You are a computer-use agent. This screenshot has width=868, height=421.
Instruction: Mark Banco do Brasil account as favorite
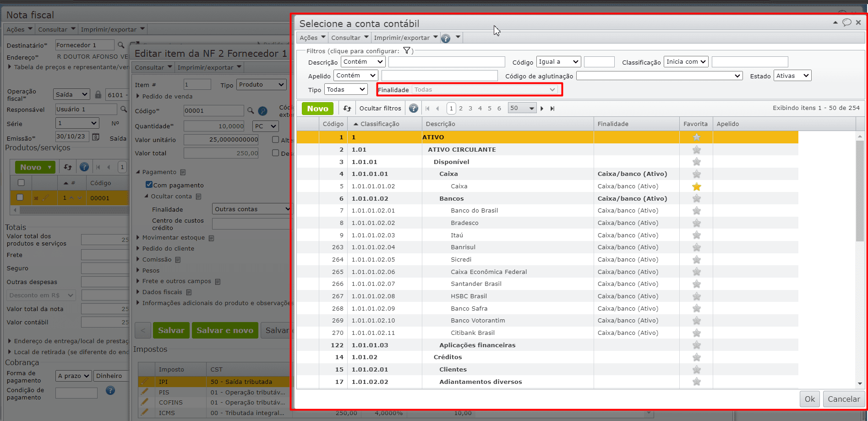coord(696,211)
